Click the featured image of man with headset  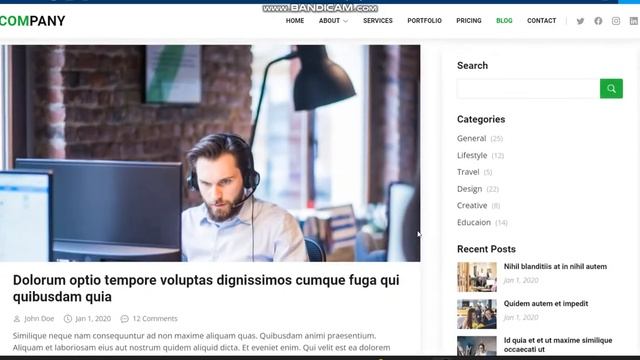[x=210, y=153]
